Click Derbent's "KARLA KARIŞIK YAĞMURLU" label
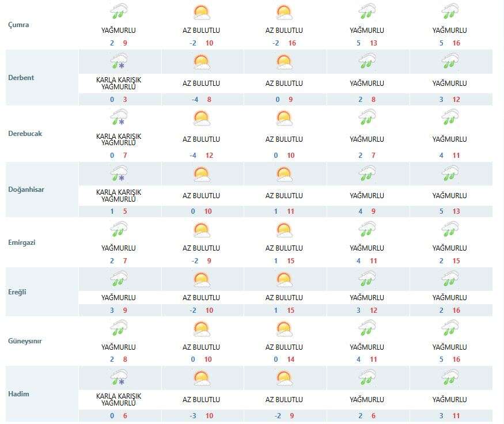This screenshot has width=504, height=424. (x=119, y=84)
